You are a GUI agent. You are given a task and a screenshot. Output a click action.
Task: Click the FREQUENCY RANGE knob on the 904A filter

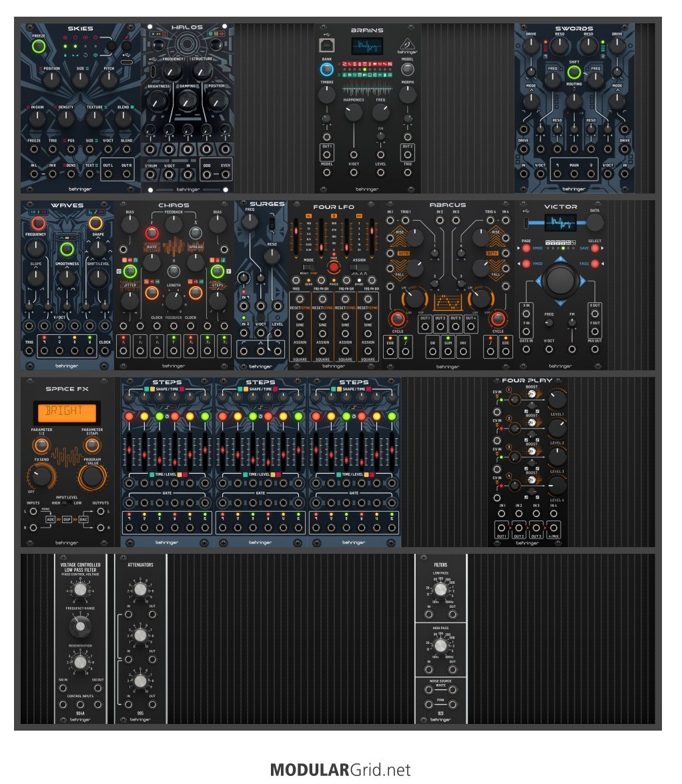80,626
